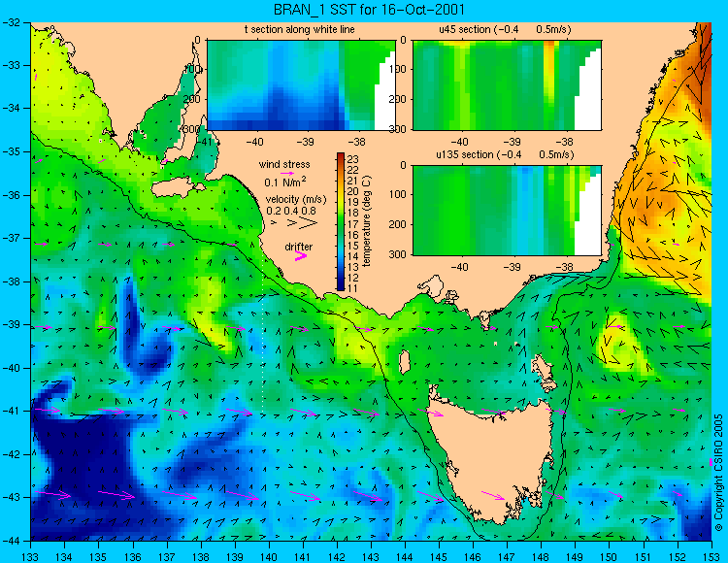The width and height of the screenshot is (728, 563).
Task: Click the "153" longitude tick label
Action: click(711, 557)
